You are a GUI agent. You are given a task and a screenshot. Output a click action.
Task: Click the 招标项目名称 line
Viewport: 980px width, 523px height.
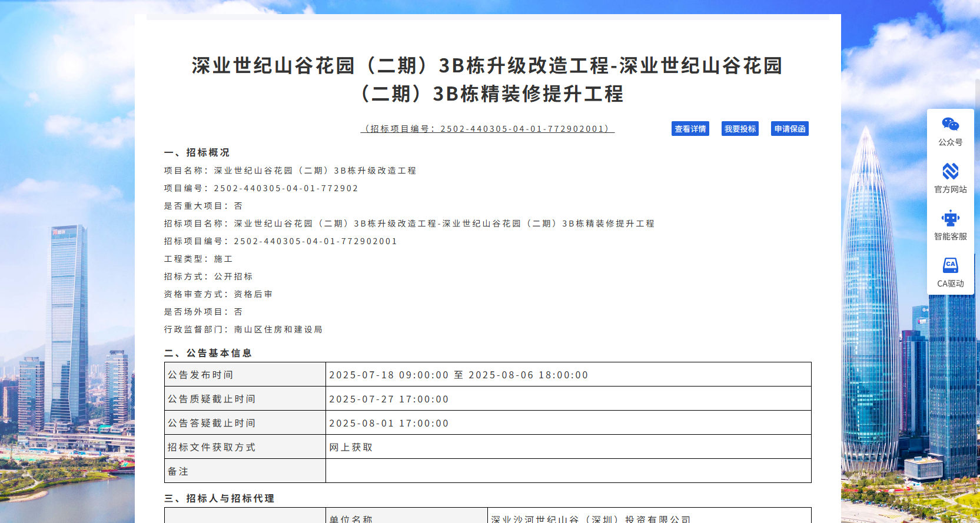[x=410, y=224]
